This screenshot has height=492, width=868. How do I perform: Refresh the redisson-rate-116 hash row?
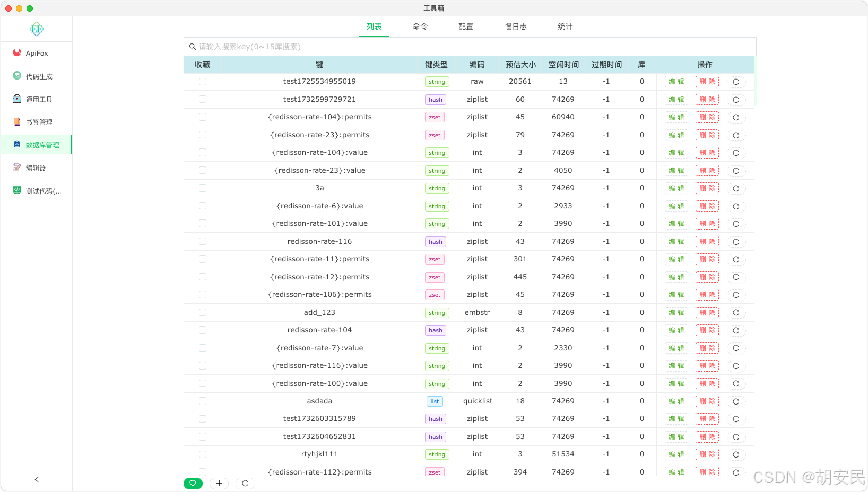tap(736, 242)
